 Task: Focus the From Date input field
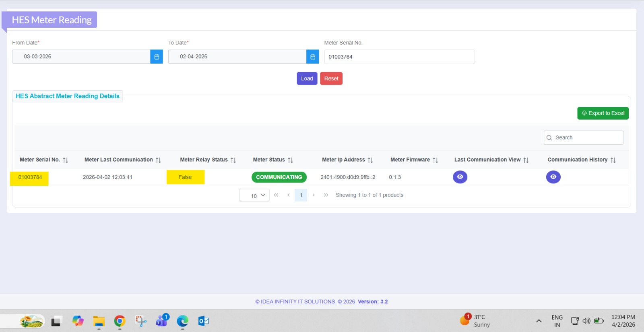(81, 57)
